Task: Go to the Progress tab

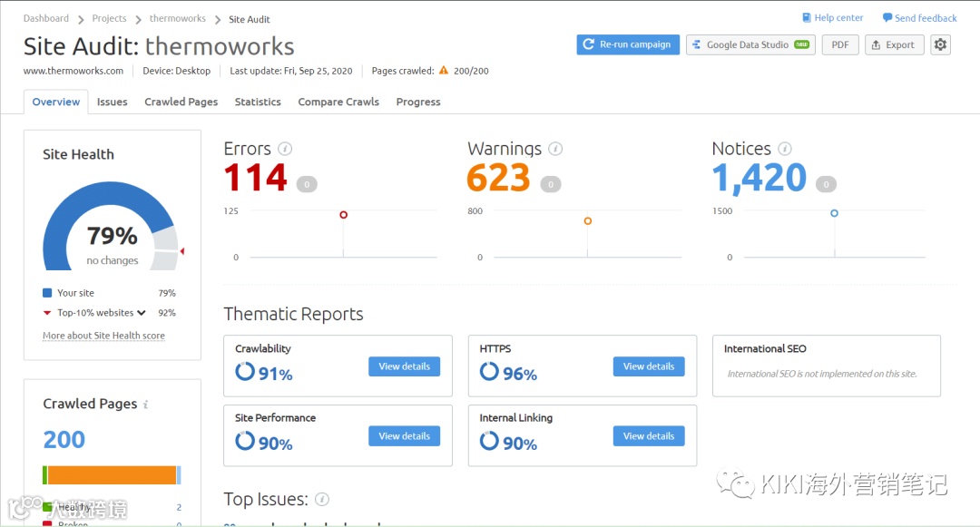Action: (418, 102)
